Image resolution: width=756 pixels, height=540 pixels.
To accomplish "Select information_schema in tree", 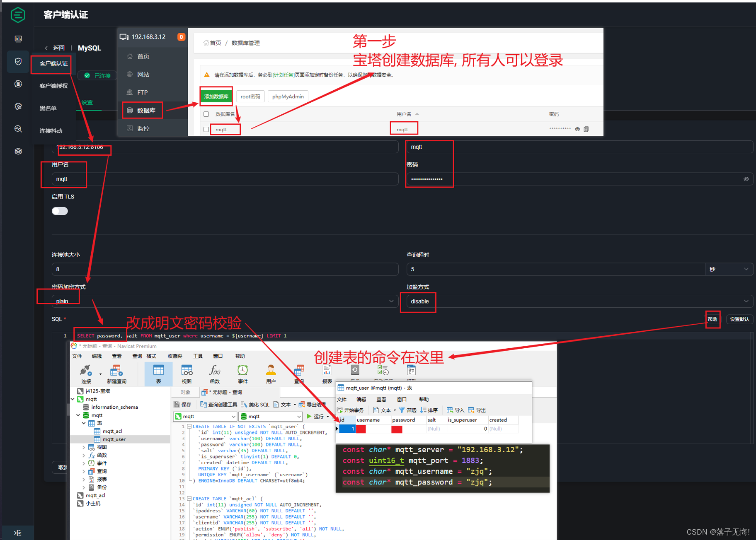I will (114, 407).
